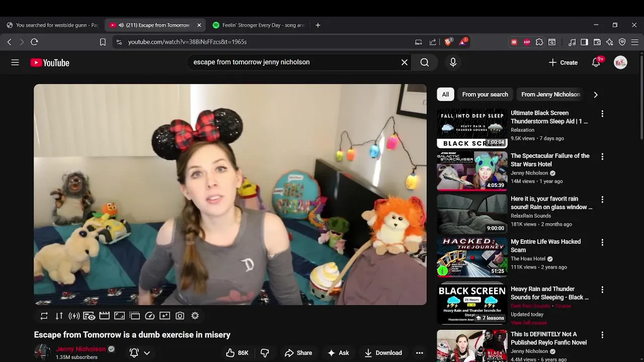Open the 'Hacked: The Journey' thumbnail
The height and width of the screenshot is (362, 644).
point(472,257)
